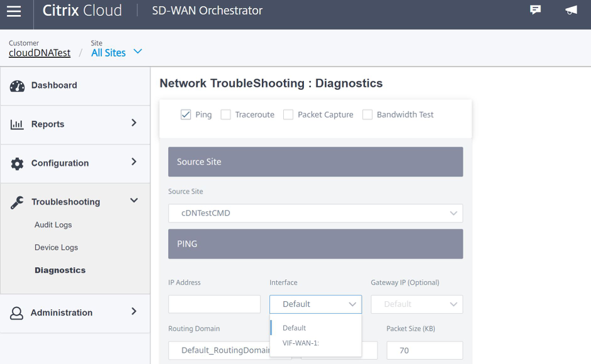Go to Diagnostics page
Screen dimensions: 591x364
[60, 270]
